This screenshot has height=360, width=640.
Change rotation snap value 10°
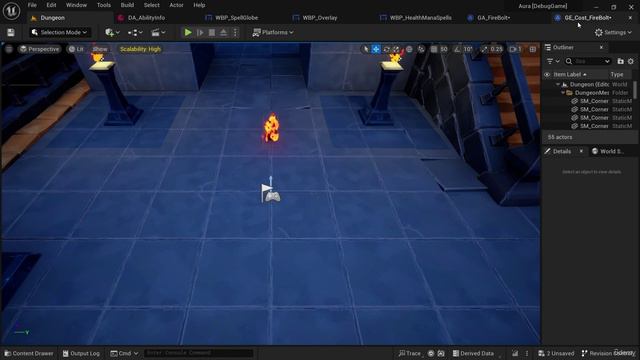click(468, 49)
